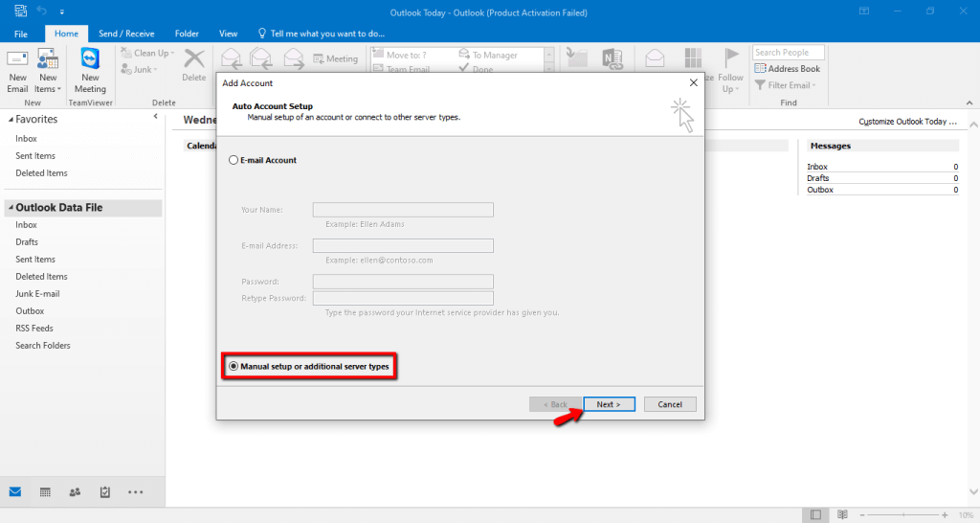Click the Forward icon in ribbon
This screenshot has height=523, width=980.
293,58
